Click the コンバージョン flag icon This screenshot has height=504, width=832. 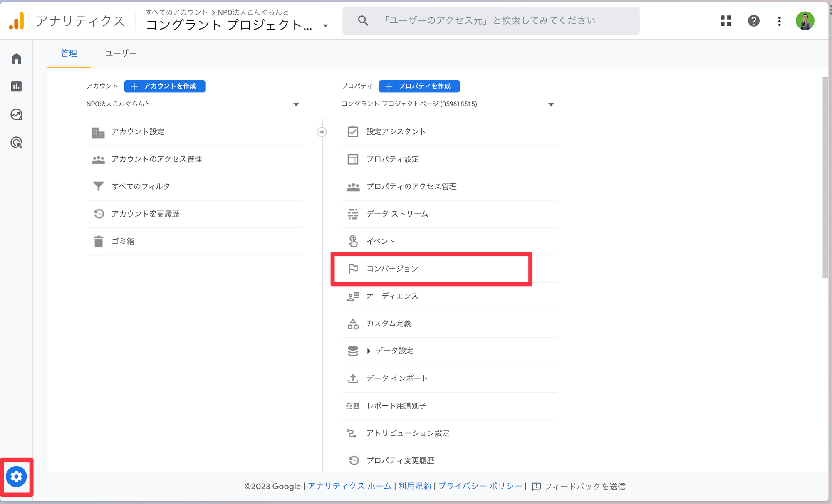click(353, 269)
